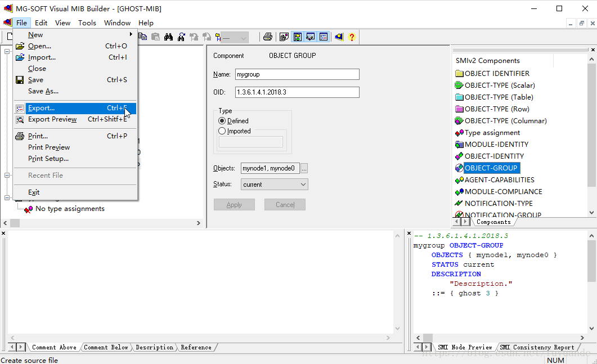Select MODULE-IDENTITY component

pos(492,144)
